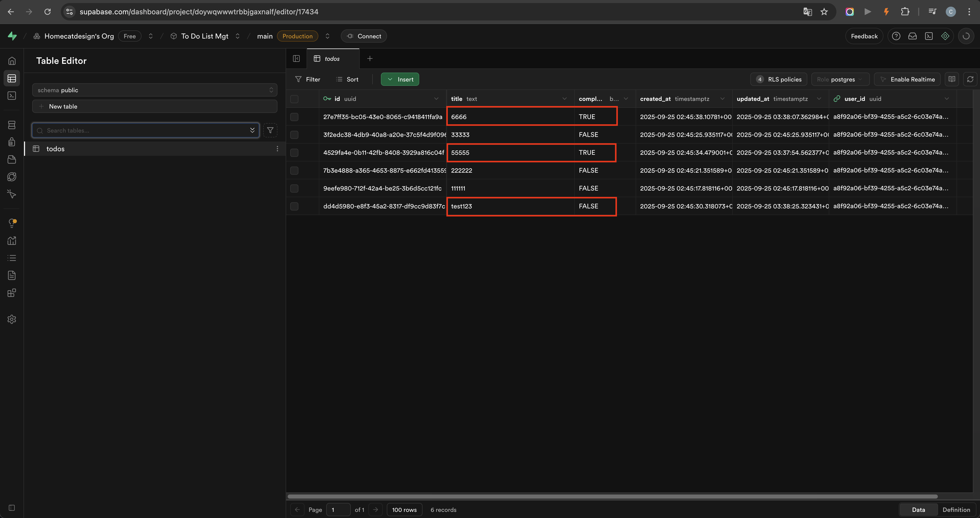Open the todos table options menu
Screen dimensions: 980x518
pos(277,149)
